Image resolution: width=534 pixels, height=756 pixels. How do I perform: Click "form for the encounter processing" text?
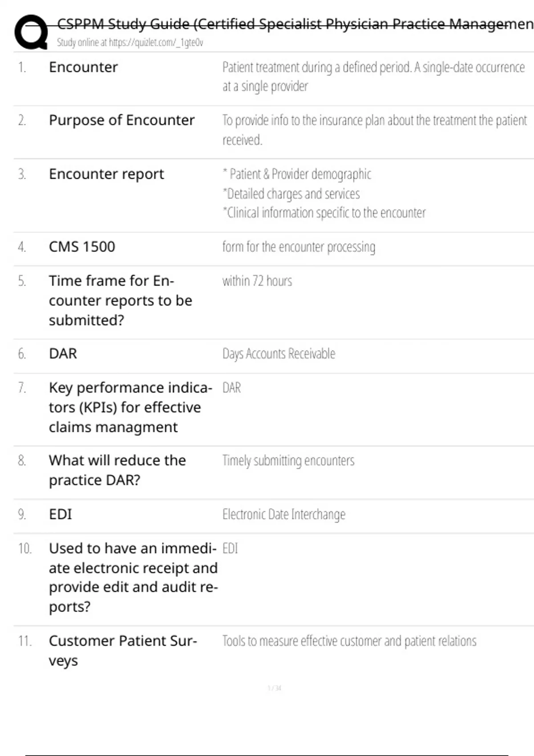click(x=299, y=247)
